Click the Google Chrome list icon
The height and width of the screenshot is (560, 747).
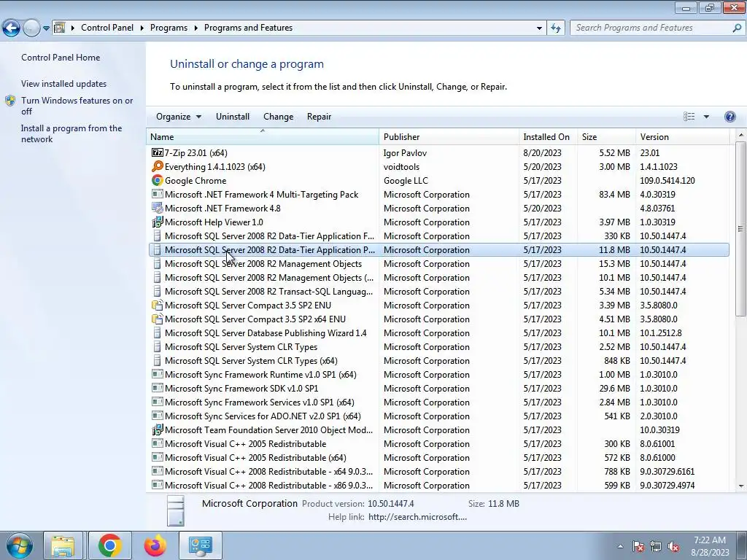pyautogui.click(x=158, y=181)
